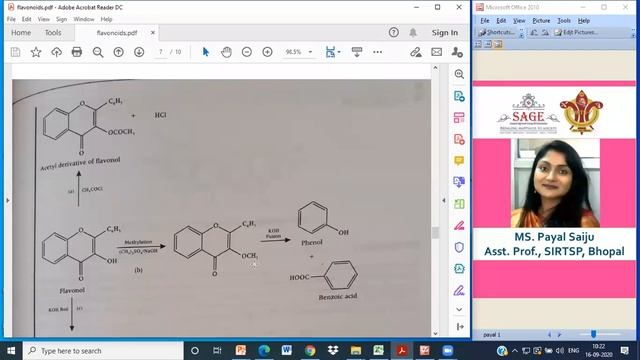Click the upload to cloud icon
Image resolution: width=640 pixels, height=360 pixels.
[x=56, y=52]
